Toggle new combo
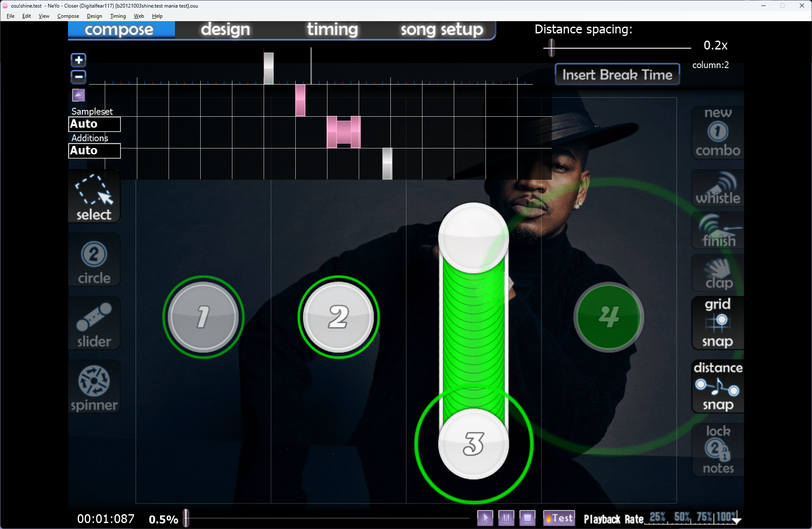 (717, 133)
